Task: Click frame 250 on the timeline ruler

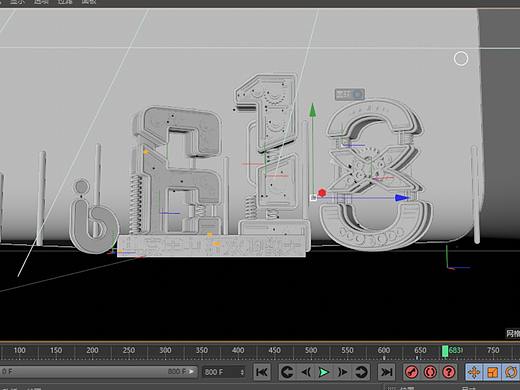Action: pos(129,350)
